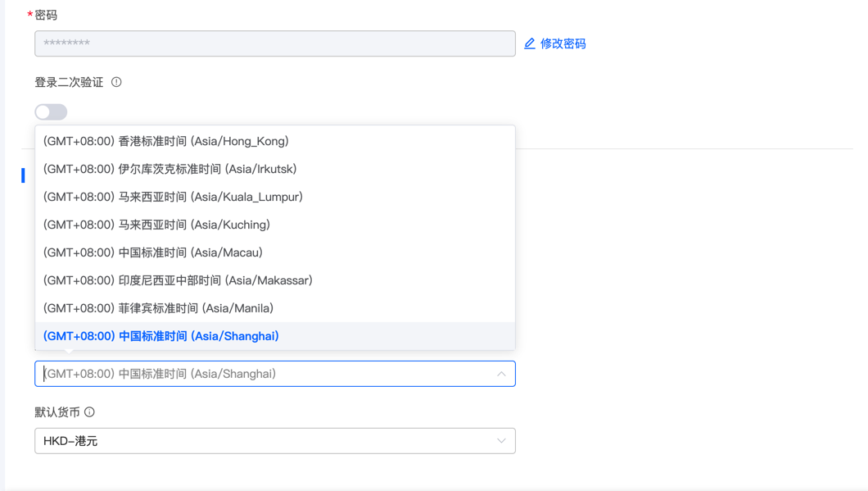Pick the Asia/Kuala_Lumpur timezone option
The image size is (868, 491).
pos(173,197)
